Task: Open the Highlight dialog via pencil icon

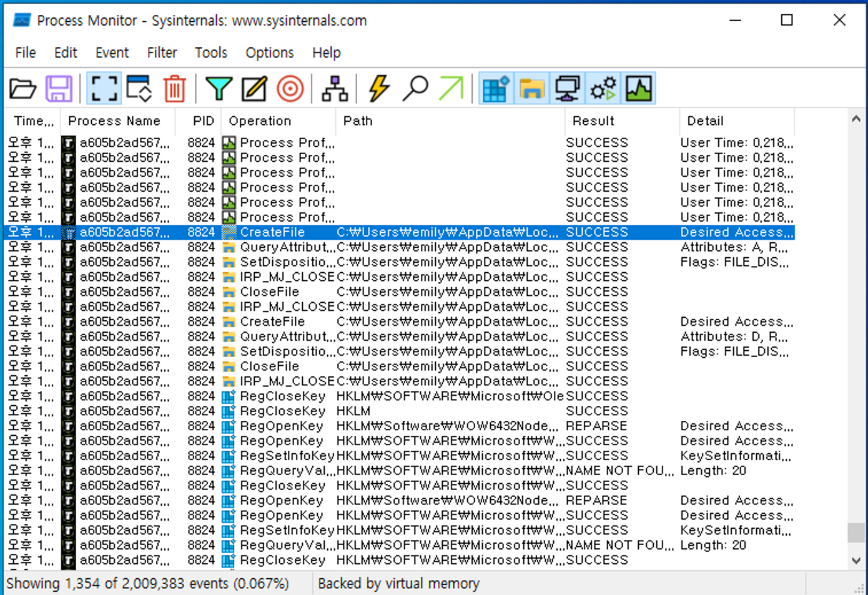Action: (254, 89)
